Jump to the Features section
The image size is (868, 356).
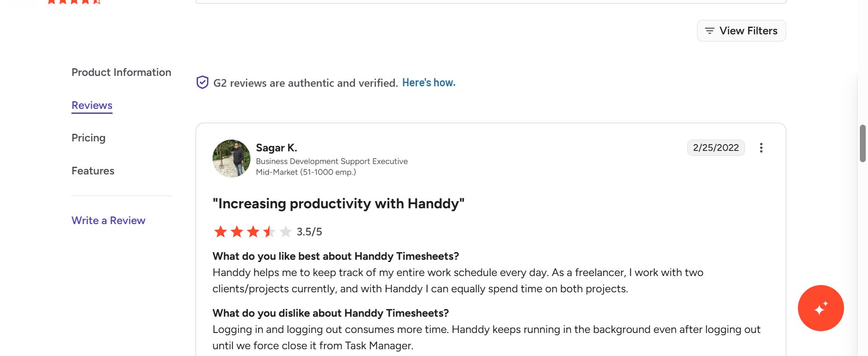click(93, 171)
